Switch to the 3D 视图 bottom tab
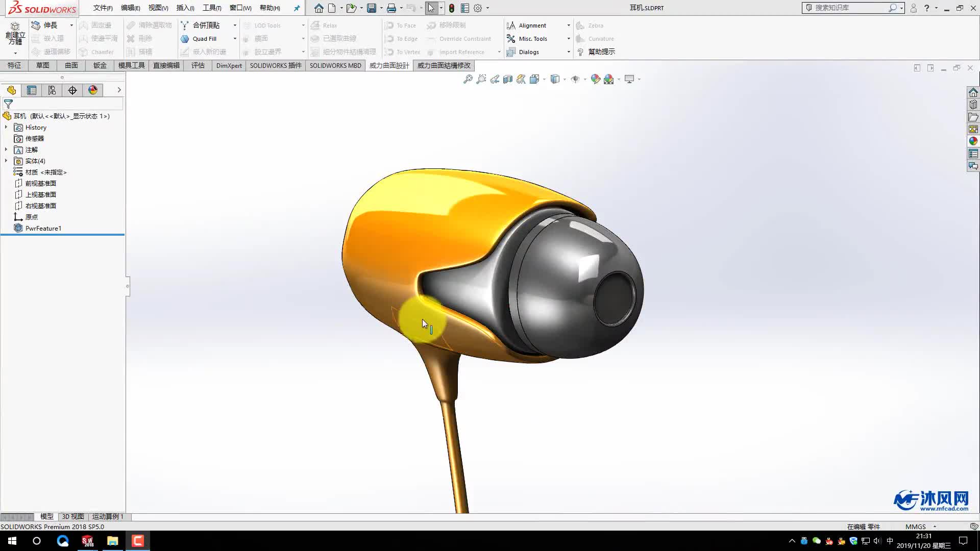 (72, 516)
